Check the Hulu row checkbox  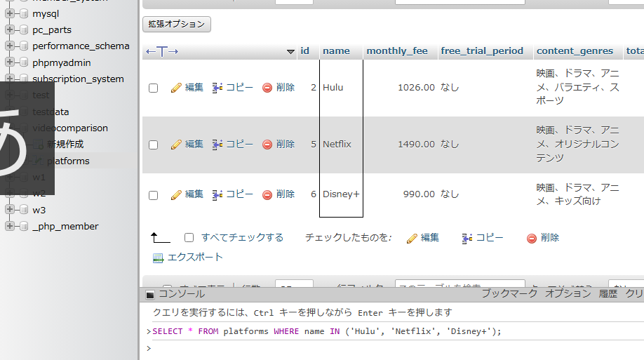[x=154, y=88]
